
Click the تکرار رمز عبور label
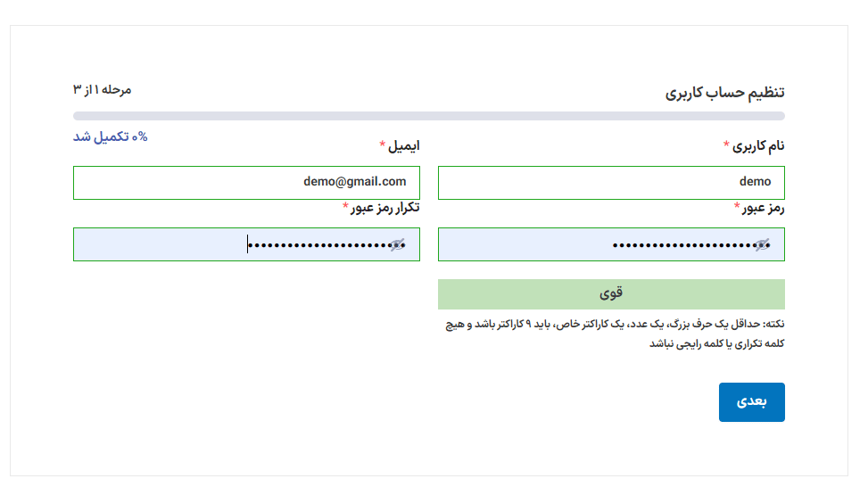coord(385,208)
